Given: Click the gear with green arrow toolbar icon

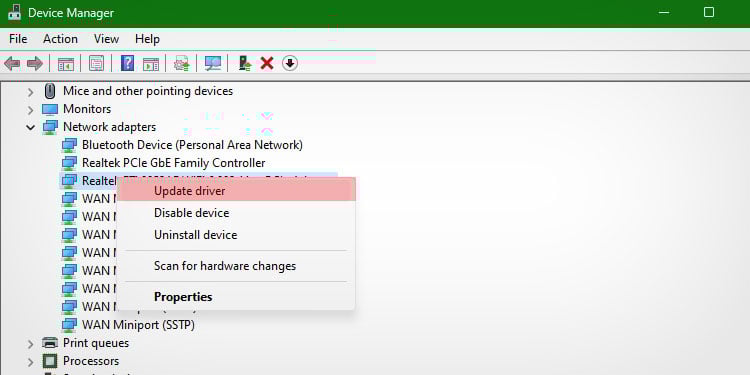Looking at the screenshot, I should point(181,64).
